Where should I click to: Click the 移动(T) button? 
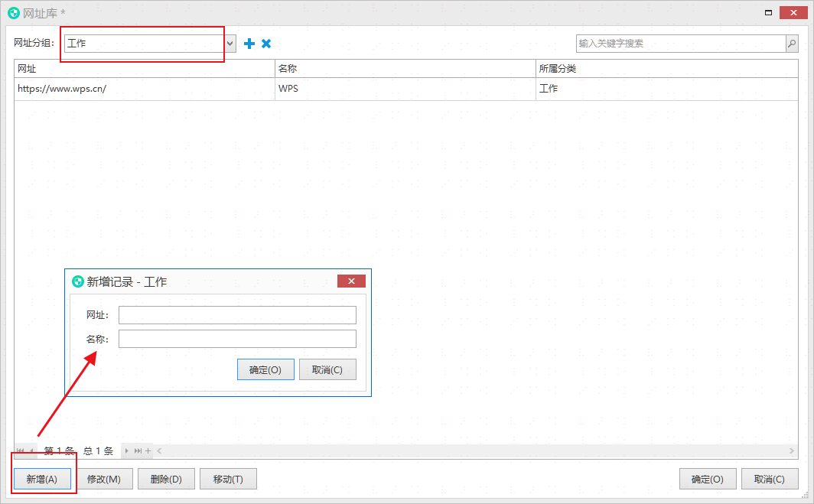[x=229, y=479]
